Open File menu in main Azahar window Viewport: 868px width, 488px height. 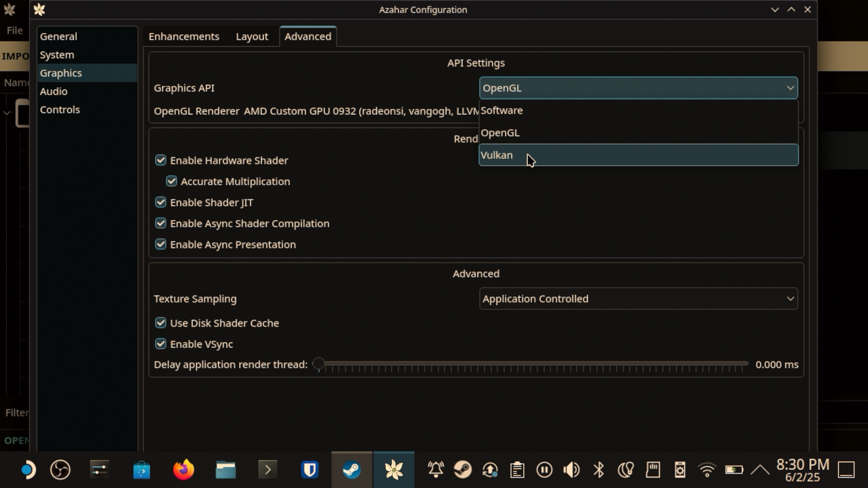pos(14,30)
